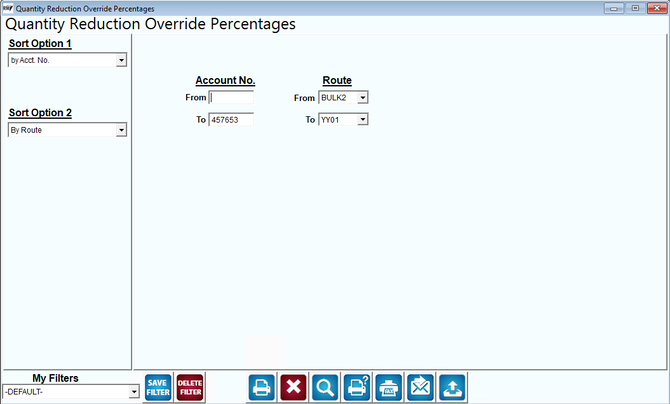Select the Sort Option 1 heading
The width and height of the screenshot is (670, 404).
point(40,44)
